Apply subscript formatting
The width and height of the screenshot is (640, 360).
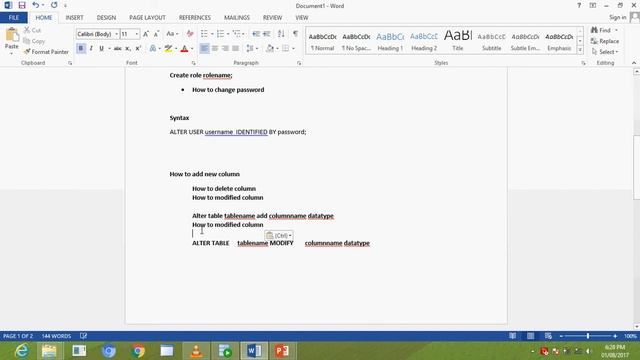tap(128, 49)
